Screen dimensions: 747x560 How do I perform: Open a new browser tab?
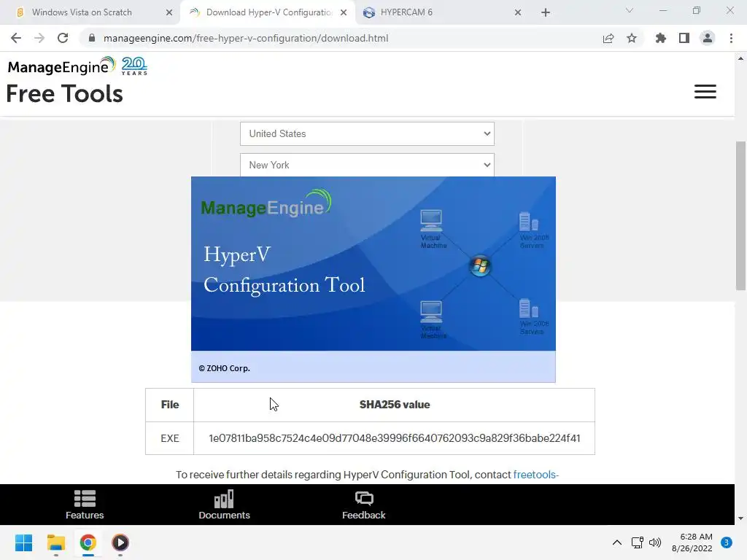coord(546,12)
